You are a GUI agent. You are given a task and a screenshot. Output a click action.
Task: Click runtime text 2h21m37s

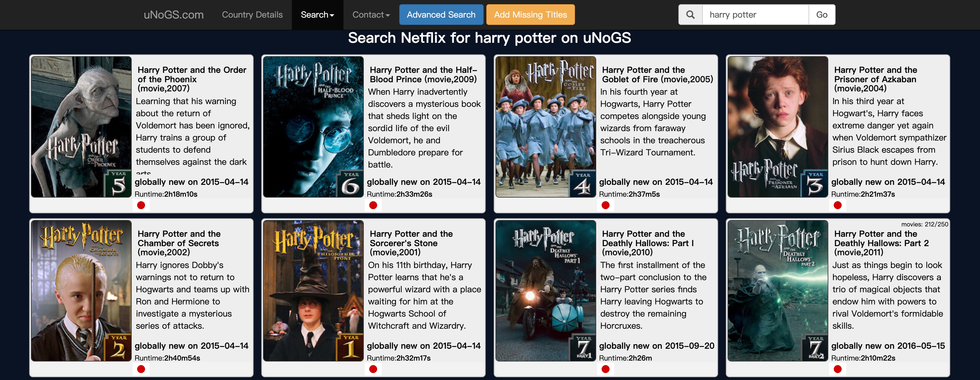878,194
